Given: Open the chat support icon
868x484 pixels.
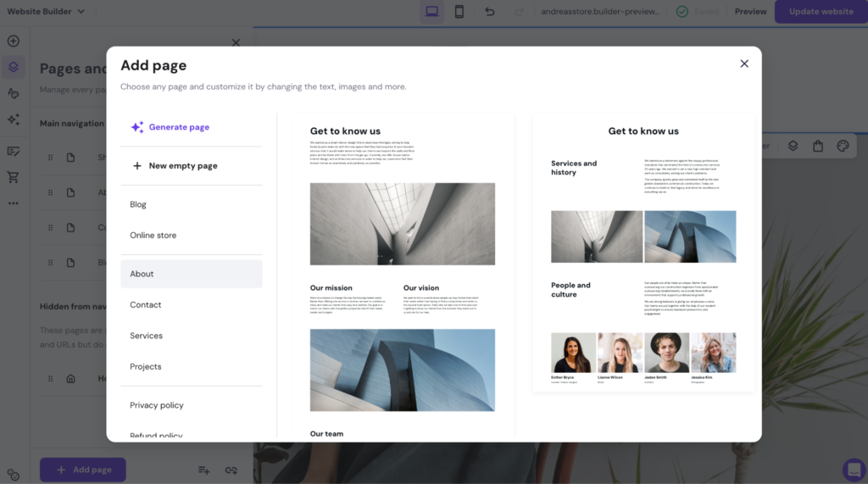Looking at the screenshot, I should coord(854,470).
